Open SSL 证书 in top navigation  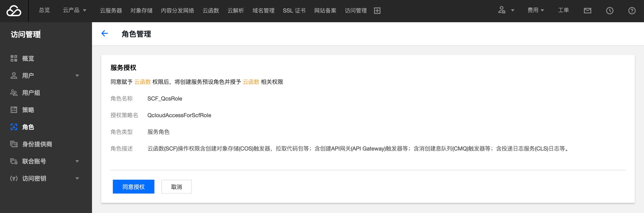click(294, 10)
